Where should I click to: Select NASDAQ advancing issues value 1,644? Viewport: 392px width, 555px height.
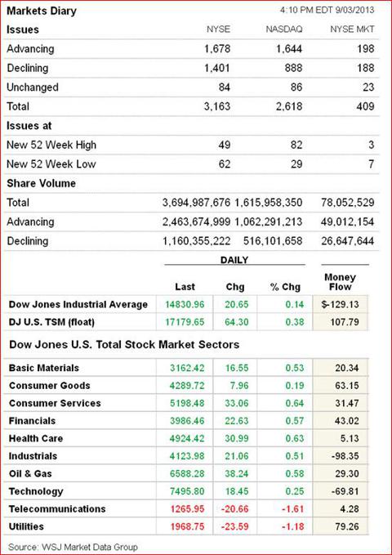pos(289,48)
